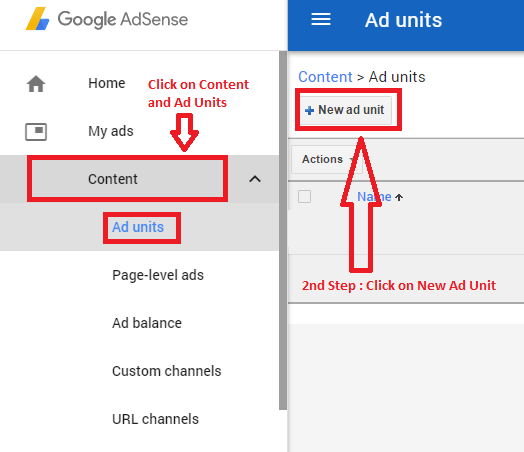Click the sort arrow beside Name

[399, 197]
